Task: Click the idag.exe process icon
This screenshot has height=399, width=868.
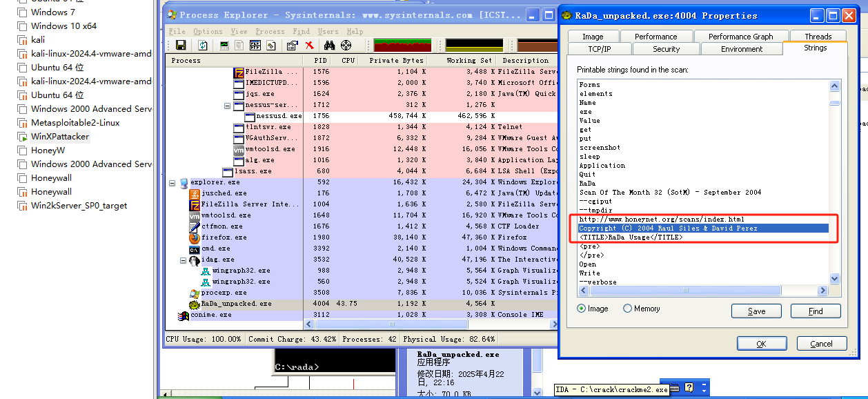Action: tap(195, 260)
